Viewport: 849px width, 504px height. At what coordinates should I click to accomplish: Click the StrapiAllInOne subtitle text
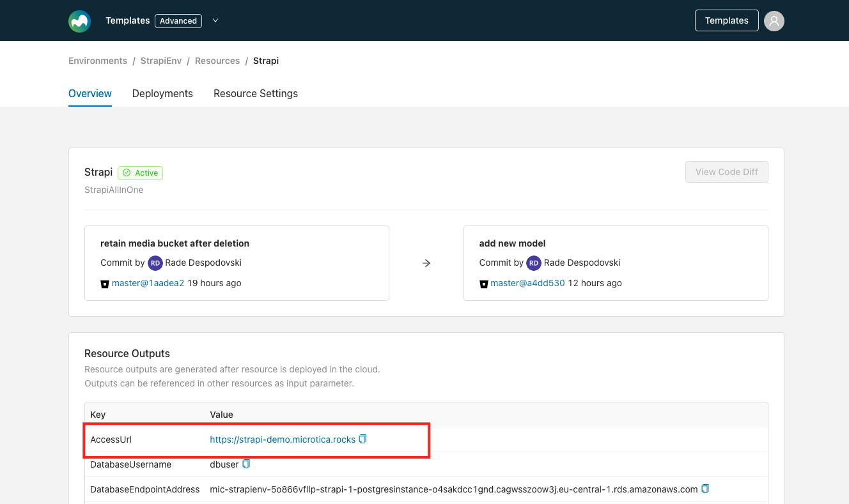(114, 190)
